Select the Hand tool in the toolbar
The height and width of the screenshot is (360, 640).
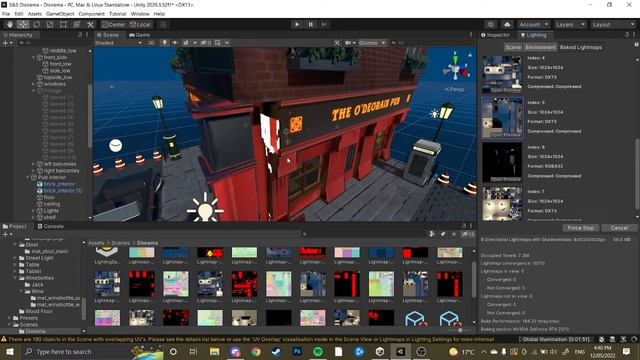(x=9, y=24)
